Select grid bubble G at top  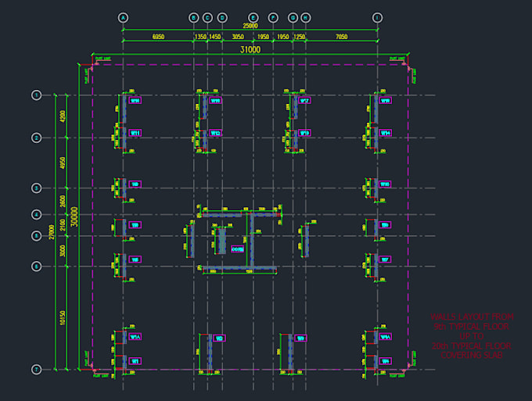[293, 18]
